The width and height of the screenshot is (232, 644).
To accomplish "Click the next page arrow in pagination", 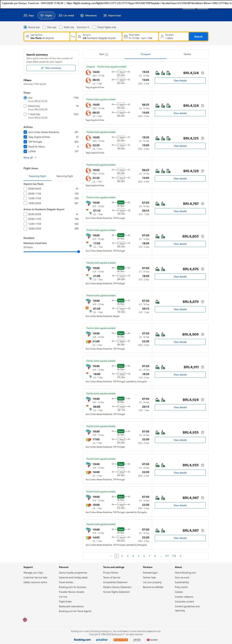I will 181,556.
